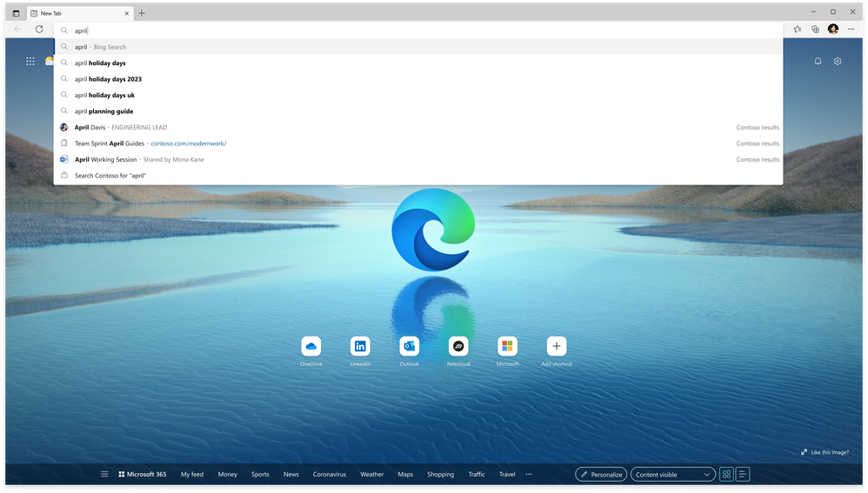The image size is (868, 493).
Task: Choose 'april holiday days 2023' suggestion
Action: pyautogui.click(x=418, y=79)
